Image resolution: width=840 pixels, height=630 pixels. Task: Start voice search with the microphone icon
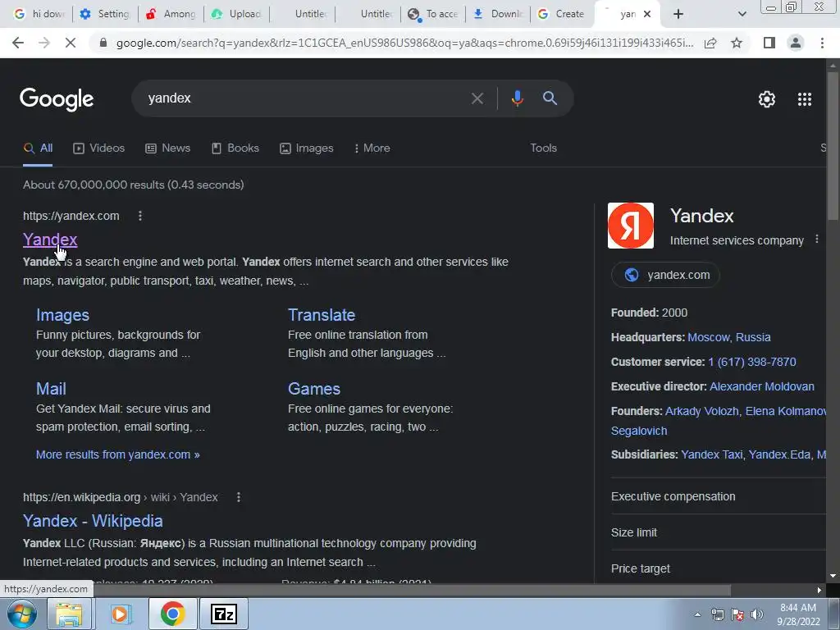(517, 98)
